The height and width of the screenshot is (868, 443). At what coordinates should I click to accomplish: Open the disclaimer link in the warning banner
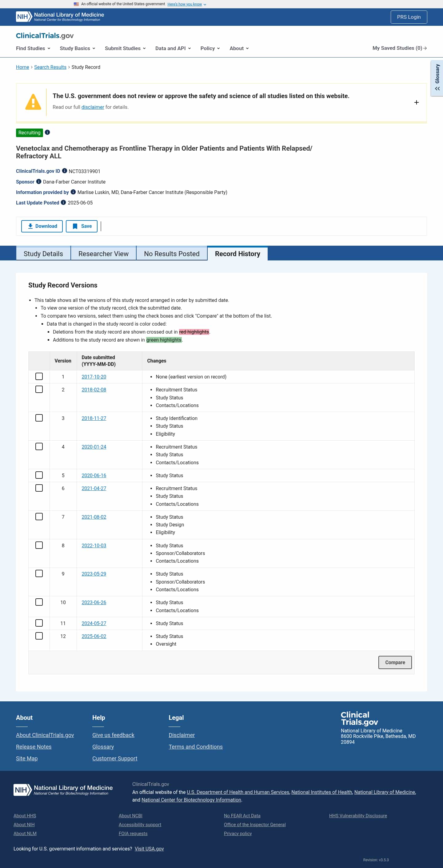click(x=93, y=107)
